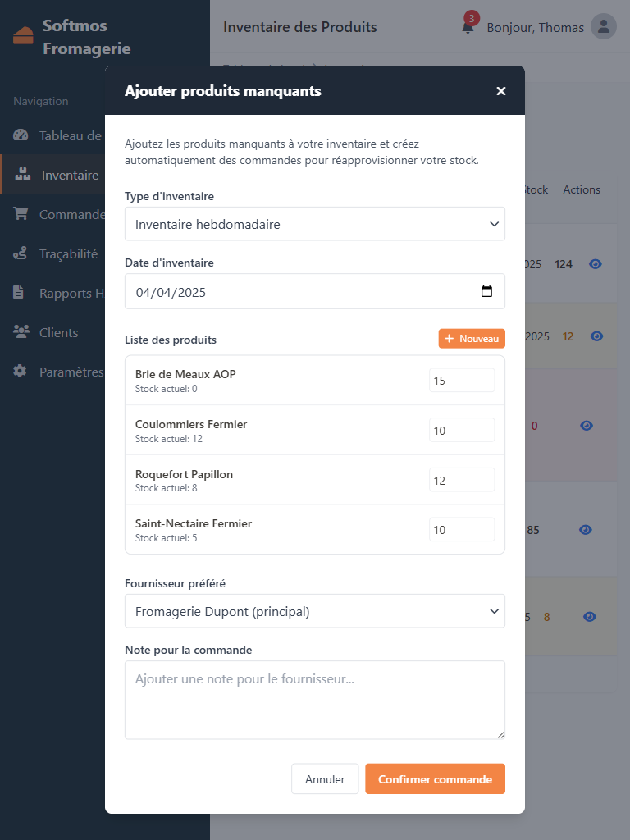
Task: Click the Brie de Meaux AOP product name
Action: [185, 374]
